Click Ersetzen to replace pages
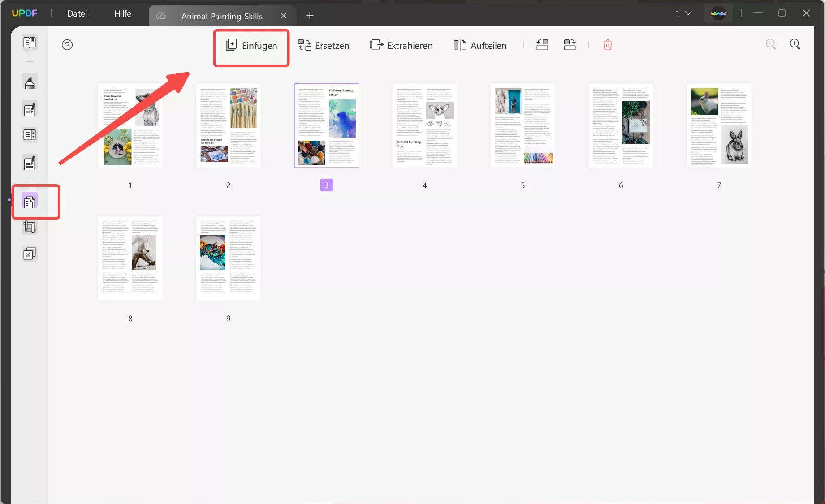825x504 pixels. pyautogui.click(x=324, y=45)
